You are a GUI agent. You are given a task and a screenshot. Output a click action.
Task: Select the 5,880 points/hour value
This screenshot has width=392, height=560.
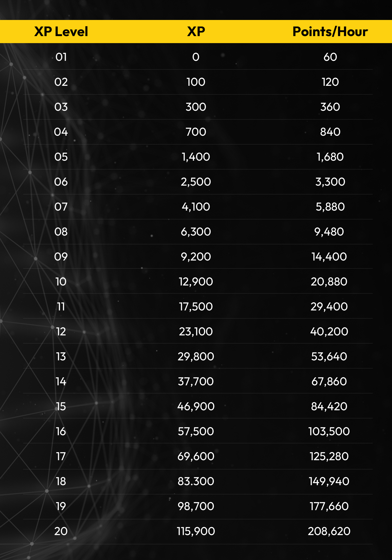tap(330, 207)
